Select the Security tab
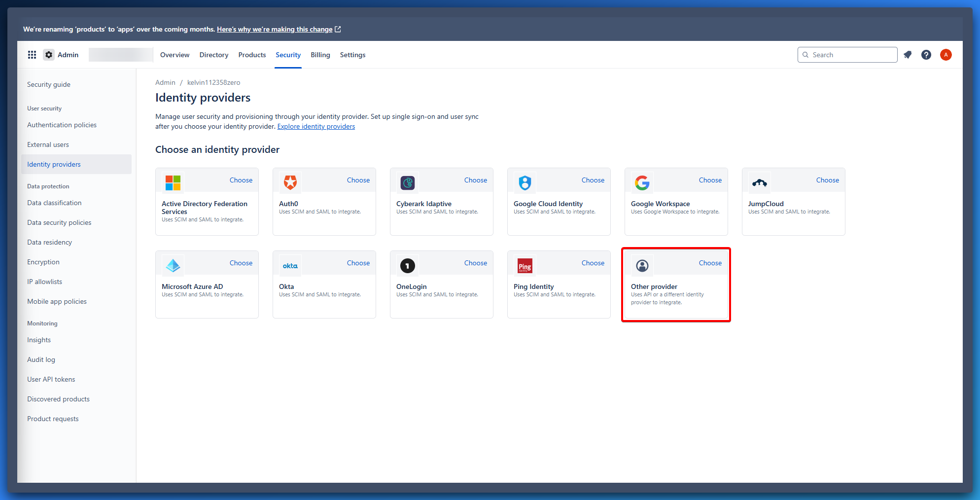The image size is (980, 500). [288, 55]
